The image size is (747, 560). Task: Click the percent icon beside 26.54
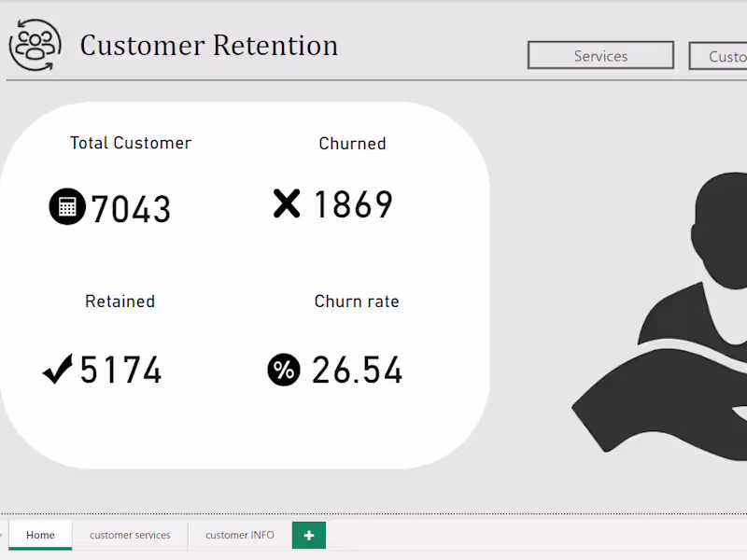pos(284,370)
